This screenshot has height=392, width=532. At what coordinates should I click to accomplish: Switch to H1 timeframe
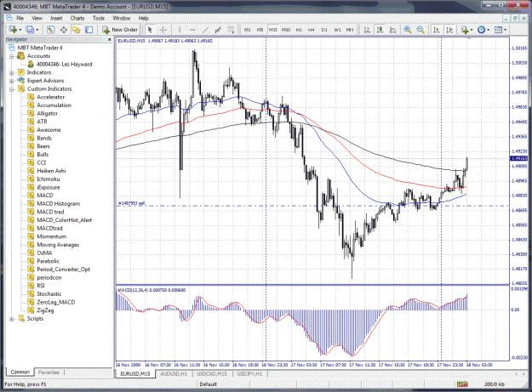299,30
